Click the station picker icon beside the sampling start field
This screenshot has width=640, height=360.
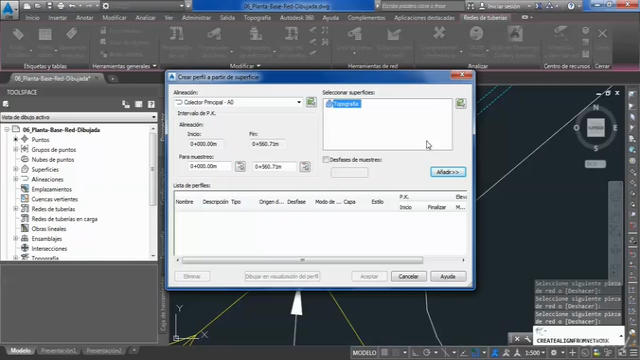240,167
